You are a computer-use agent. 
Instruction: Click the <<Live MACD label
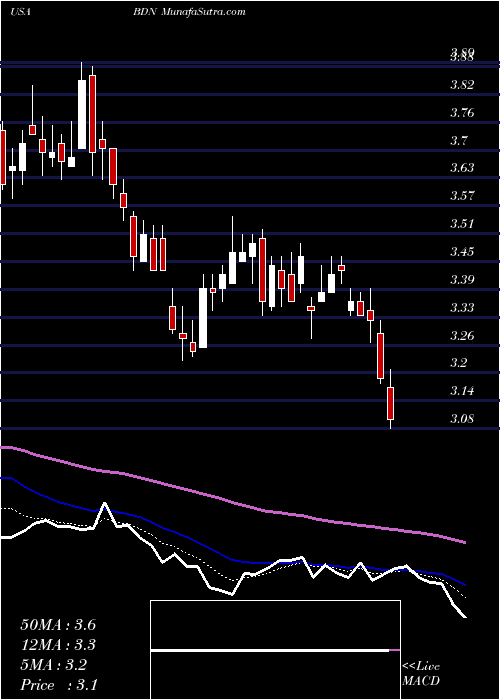421,673
